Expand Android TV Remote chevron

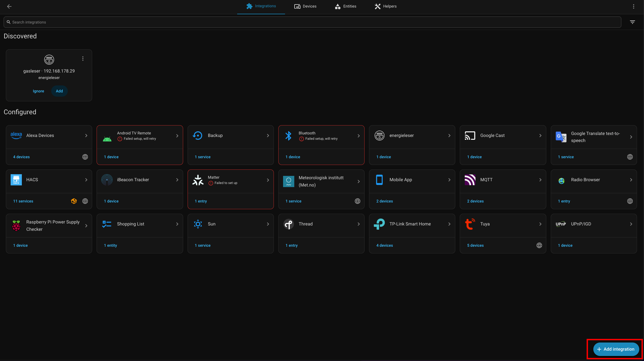tap(177, 136)
